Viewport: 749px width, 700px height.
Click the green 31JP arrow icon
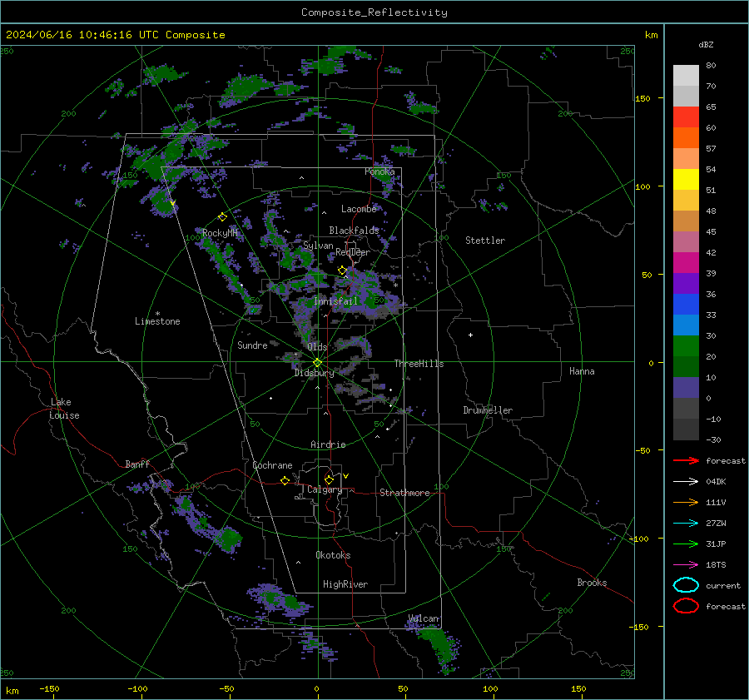(x=686, y=544)
